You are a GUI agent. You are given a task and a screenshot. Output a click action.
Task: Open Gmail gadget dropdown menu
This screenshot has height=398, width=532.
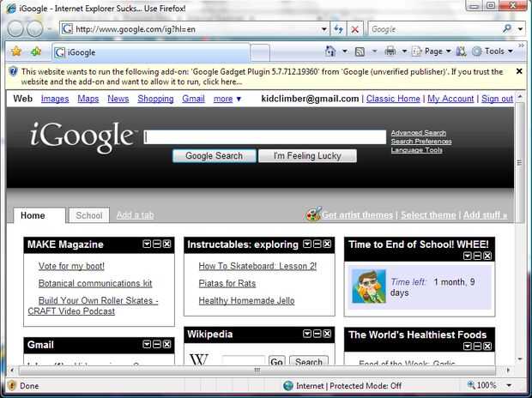click(147, 345)
